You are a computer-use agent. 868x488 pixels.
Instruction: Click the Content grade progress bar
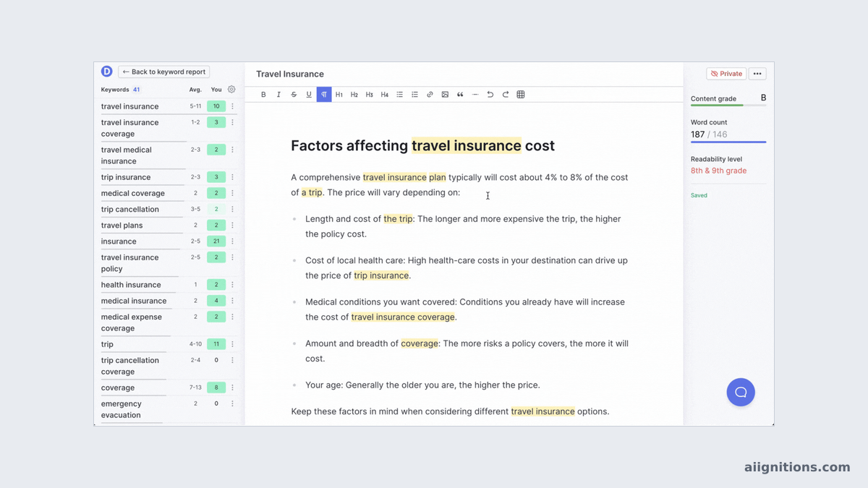[x=728, y=106]
